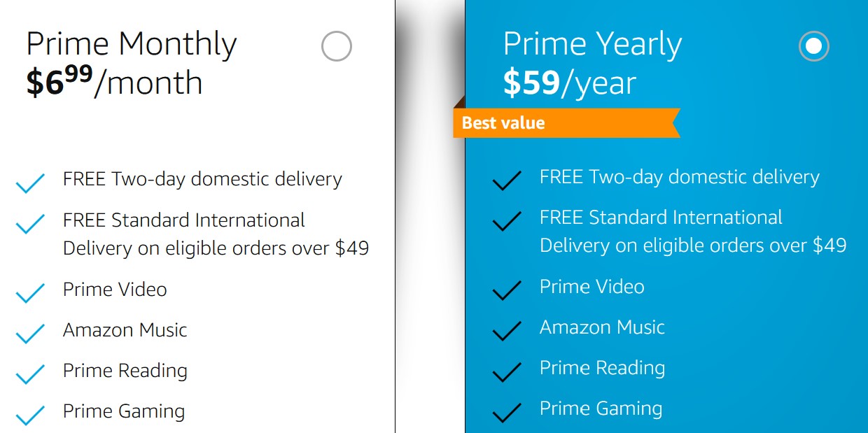Image resolution: width=868 pixels, height=433 pixels.
Task: Click the $59 per year price label
Action: (x=568, y=84)
